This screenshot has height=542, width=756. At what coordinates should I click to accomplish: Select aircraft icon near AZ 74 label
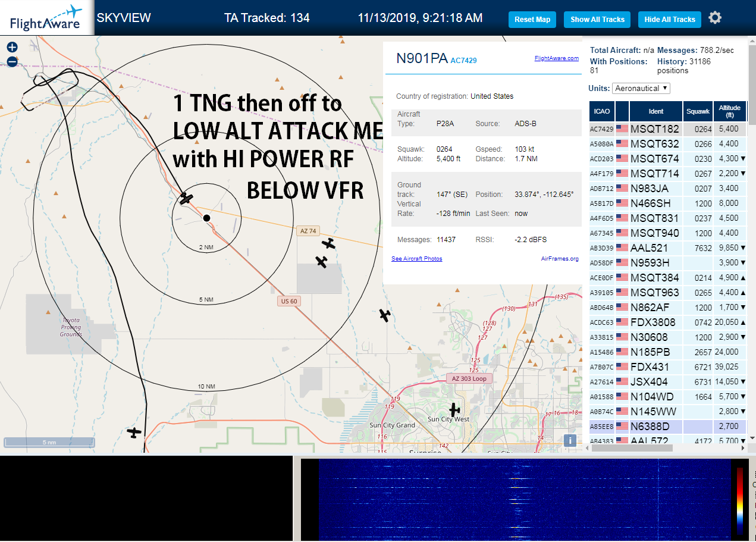click(328, 243)
